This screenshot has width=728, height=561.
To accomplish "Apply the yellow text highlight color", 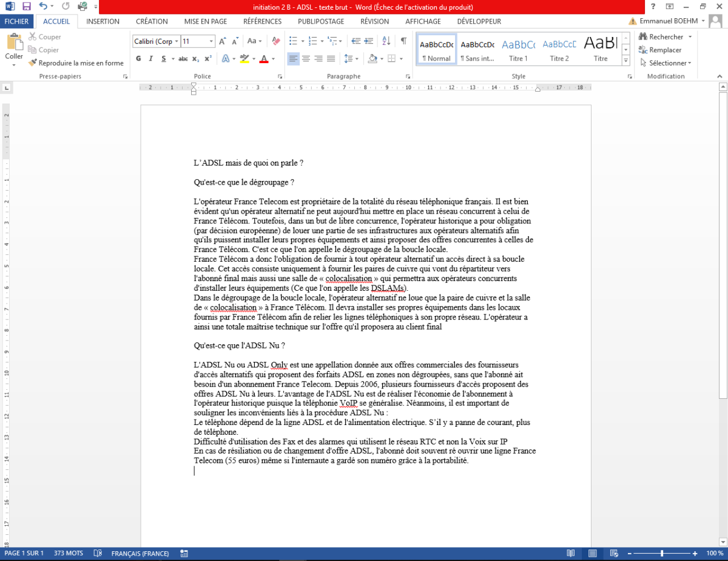I will (x=244, y=59).
